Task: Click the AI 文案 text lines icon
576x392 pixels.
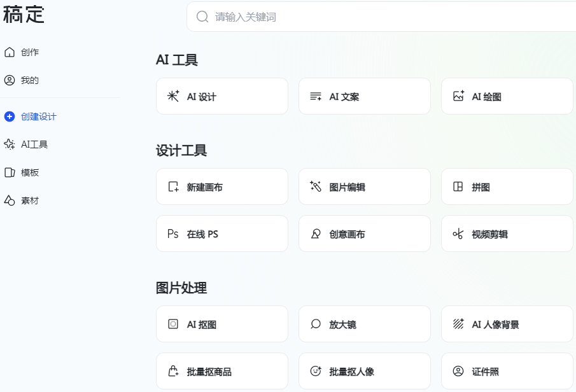Action: 316,97
